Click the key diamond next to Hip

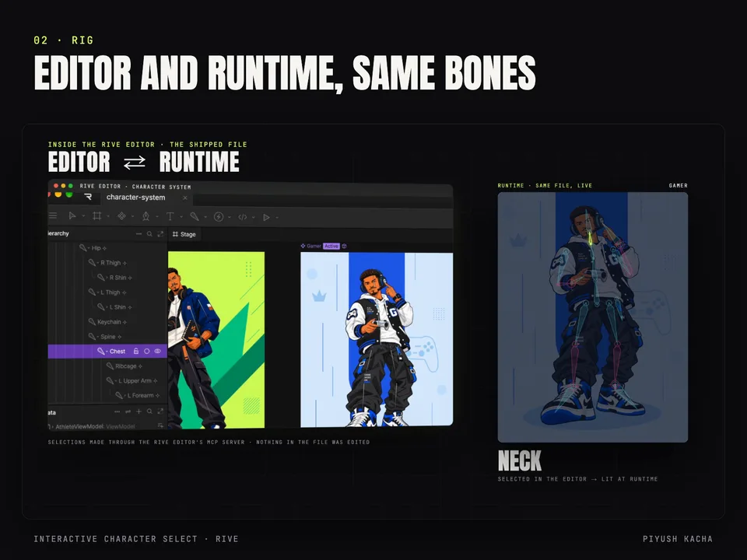(104, 248)
